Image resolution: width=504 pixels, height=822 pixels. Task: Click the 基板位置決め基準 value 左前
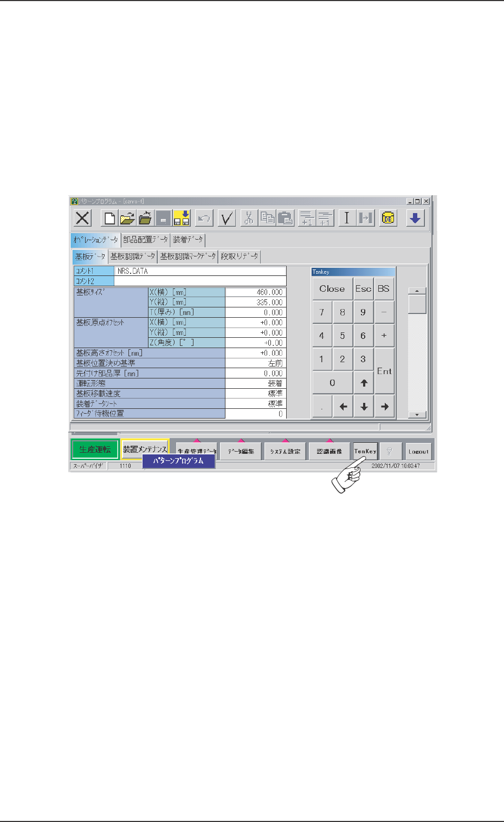click(255, 363)
